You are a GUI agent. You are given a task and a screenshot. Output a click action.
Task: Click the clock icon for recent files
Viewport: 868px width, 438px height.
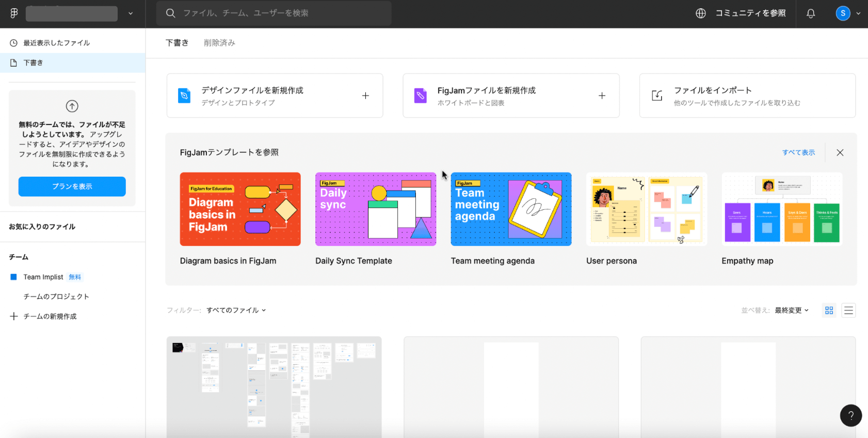click(14, 43)
